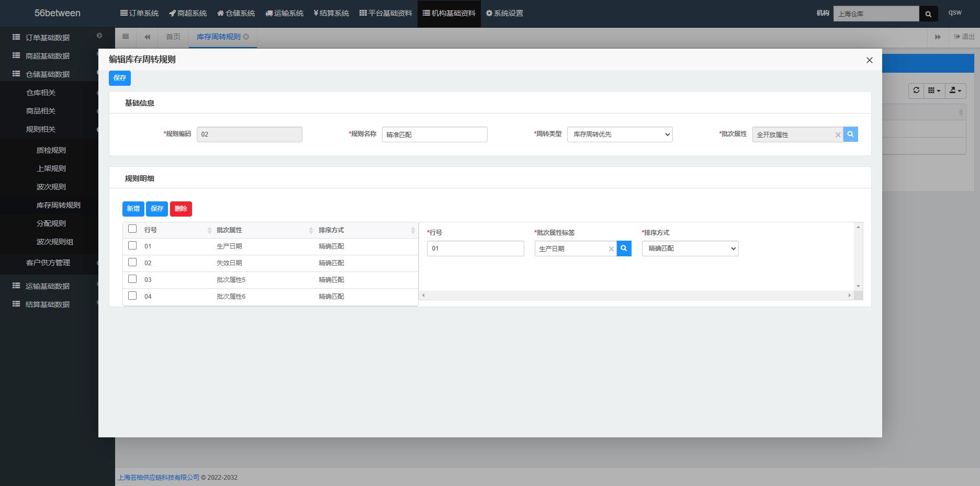This screenshot has height=486, width=980.
Task: Click the tab scroll back double-arrow icon
Action: [148, 37]
